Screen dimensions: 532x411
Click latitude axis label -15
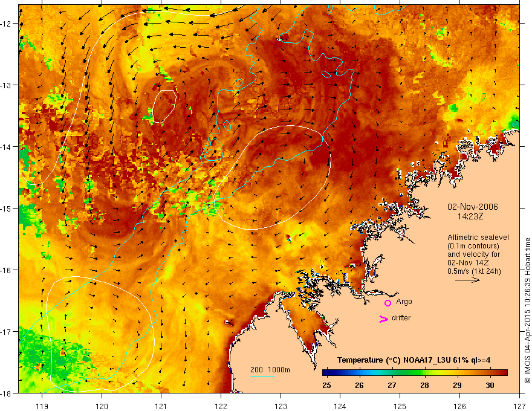click(x=6, y=208)
